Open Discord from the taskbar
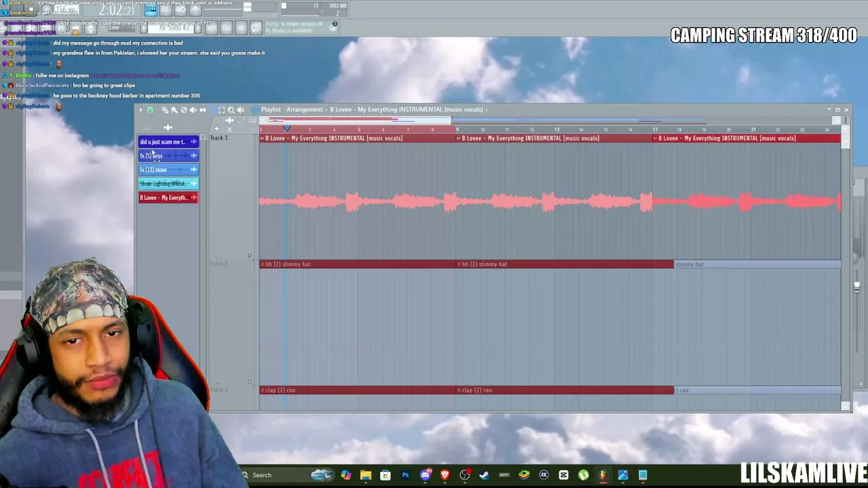The image size is (868, 488). point(425,475)
